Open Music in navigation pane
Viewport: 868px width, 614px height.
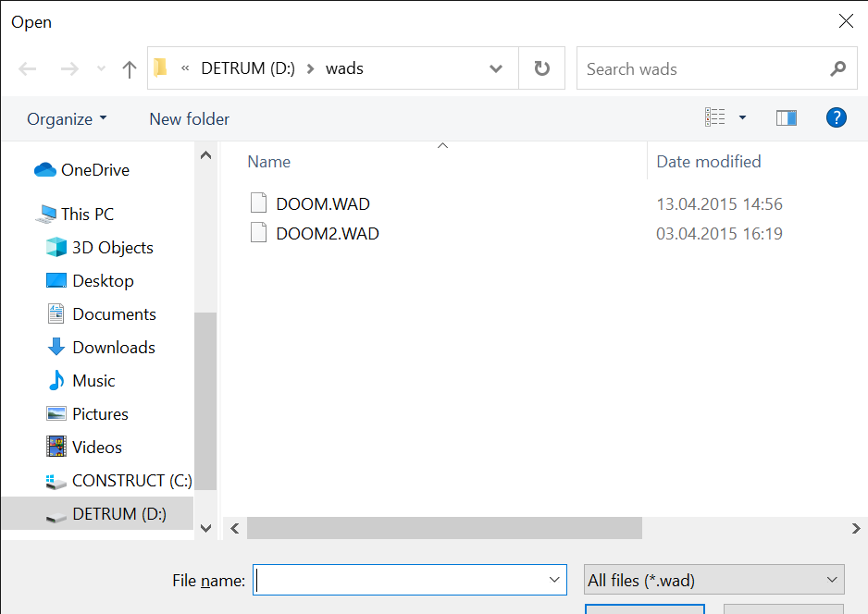(x=93, y=381)
